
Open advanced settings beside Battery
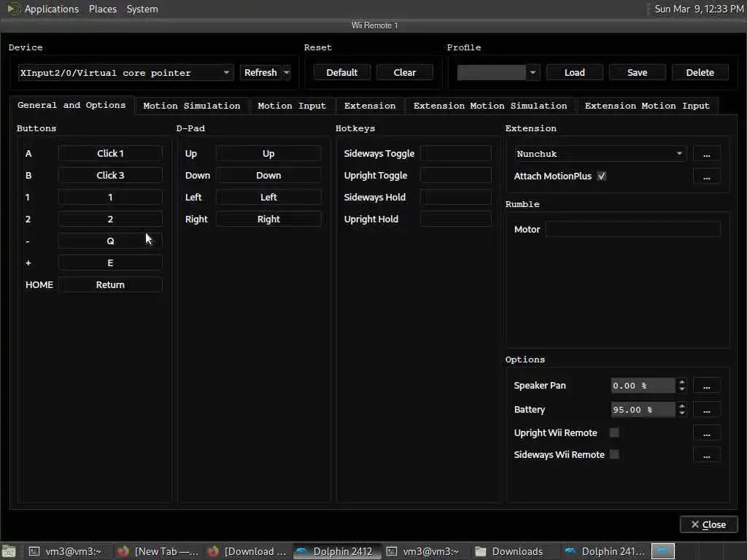(x=706, y=410)
